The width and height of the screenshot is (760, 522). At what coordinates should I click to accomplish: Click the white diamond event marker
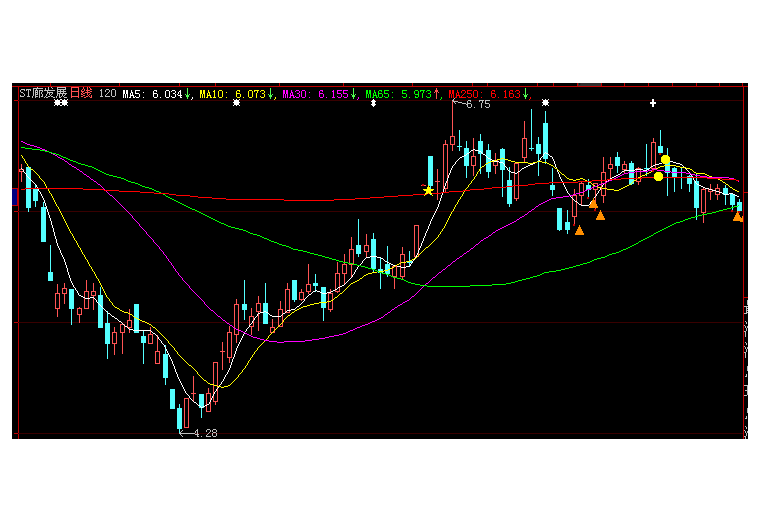[373, 103]
